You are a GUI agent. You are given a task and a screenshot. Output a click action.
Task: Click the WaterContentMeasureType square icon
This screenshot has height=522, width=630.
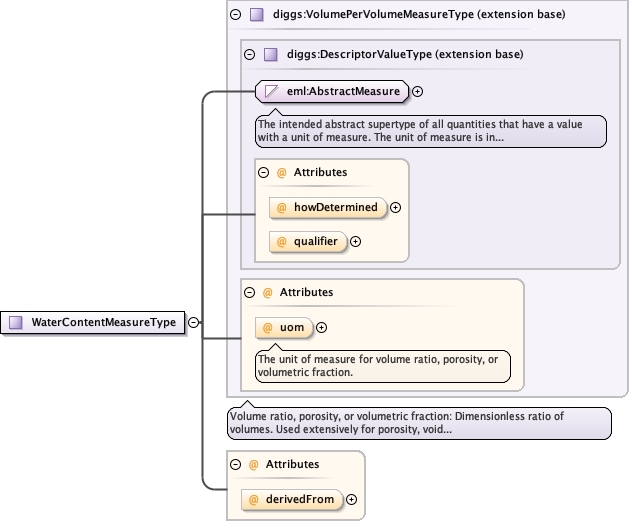pyautogui.click(x=16, y=322)
